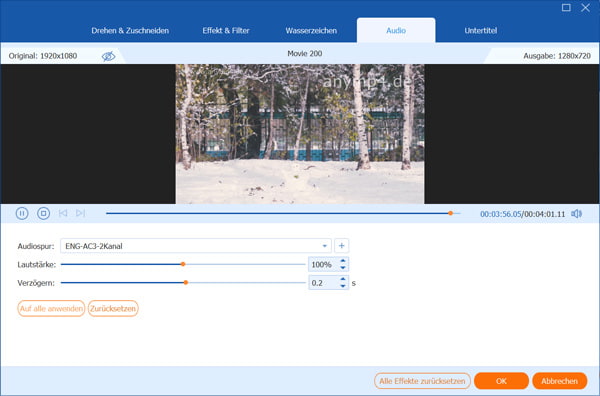Click the Ausgabe: 1280x720 label
This screenshot has width=600, height=396.
coord(557,56)
